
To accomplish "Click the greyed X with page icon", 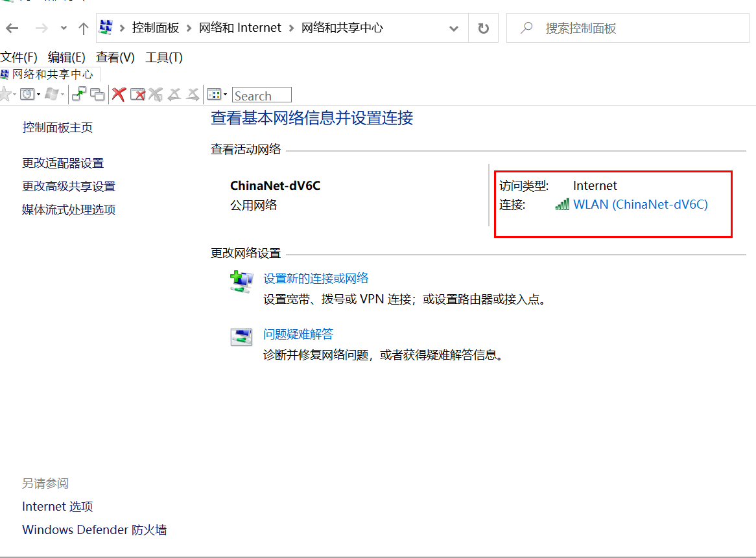I will 155,95.
